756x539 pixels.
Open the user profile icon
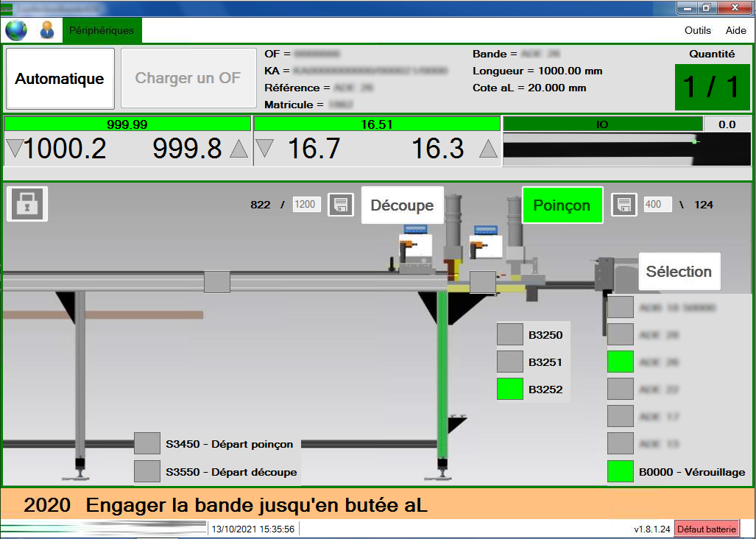tap(47, 30)
